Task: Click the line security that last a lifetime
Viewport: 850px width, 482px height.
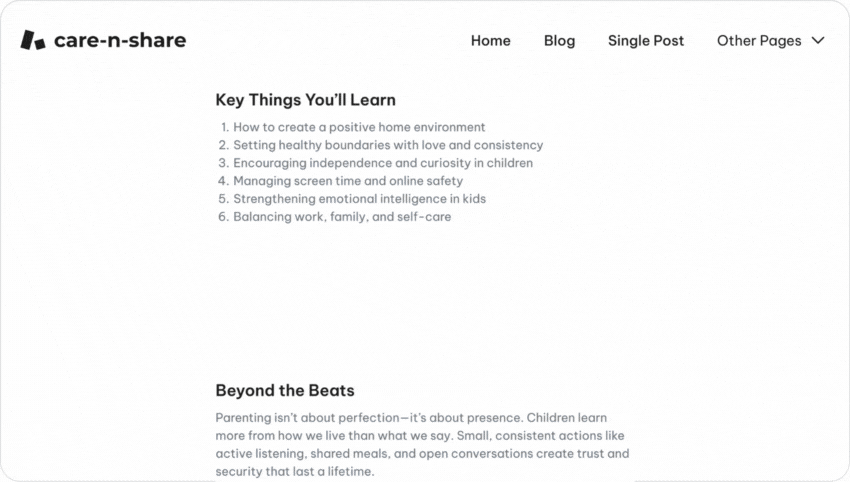Action: click(x=294, y=471)
